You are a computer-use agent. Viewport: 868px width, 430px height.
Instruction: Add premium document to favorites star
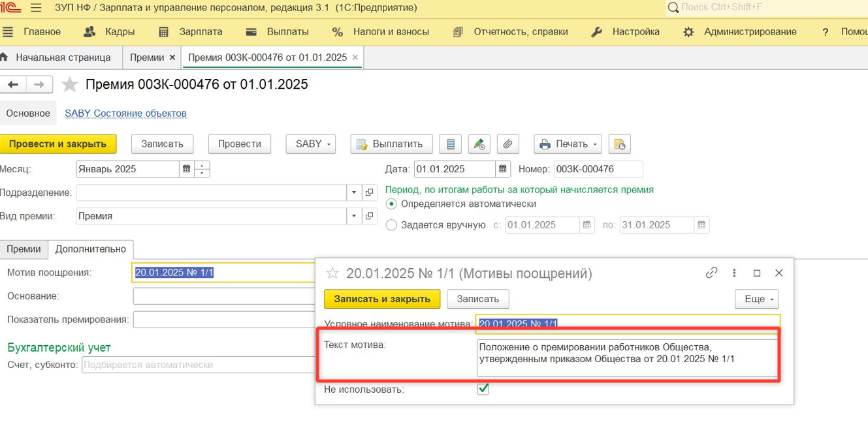69,85
